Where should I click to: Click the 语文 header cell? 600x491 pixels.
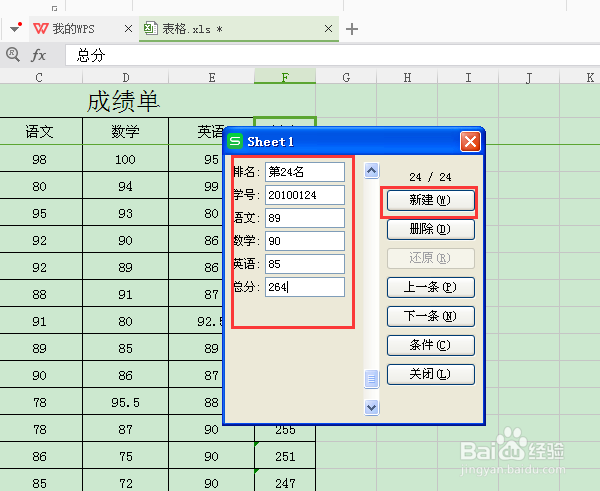pos(39,132)
